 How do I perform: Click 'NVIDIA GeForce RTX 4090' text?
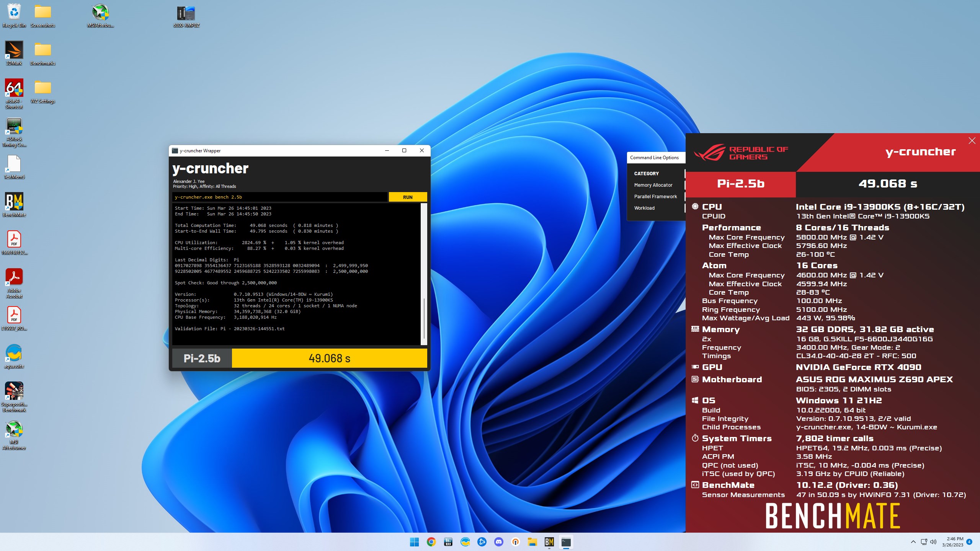pyautogui.click(x=858, y=367)
